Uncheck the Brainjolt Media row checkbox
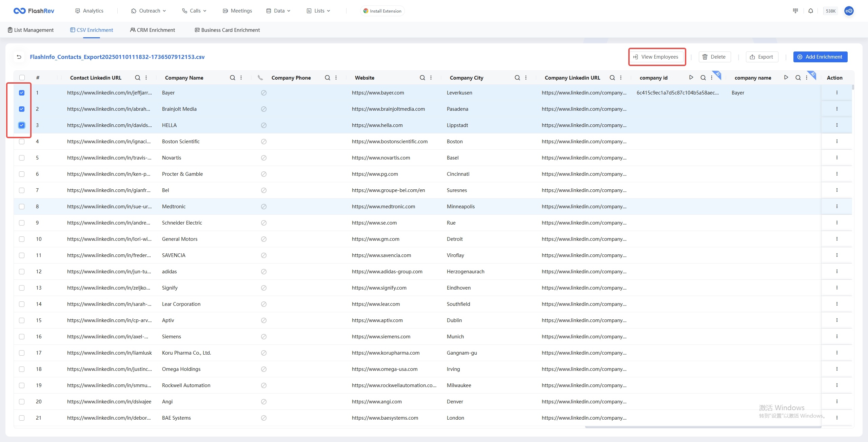 click(22, 109)
